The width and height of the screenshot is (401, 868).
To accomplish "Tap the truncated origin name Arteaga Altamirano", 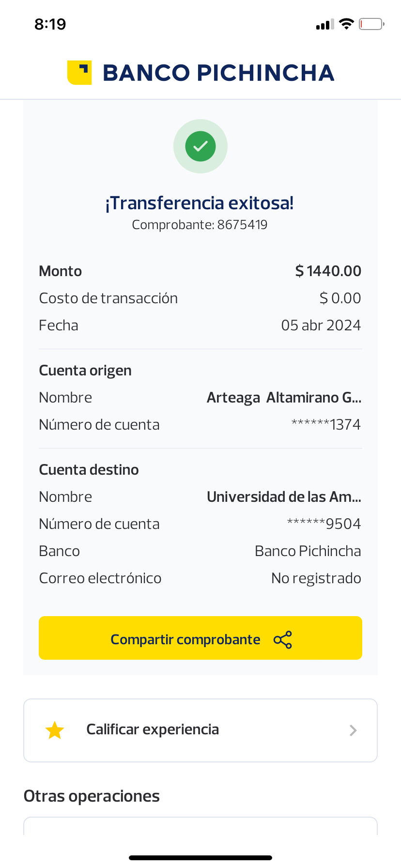I will (x=284, y=398).
